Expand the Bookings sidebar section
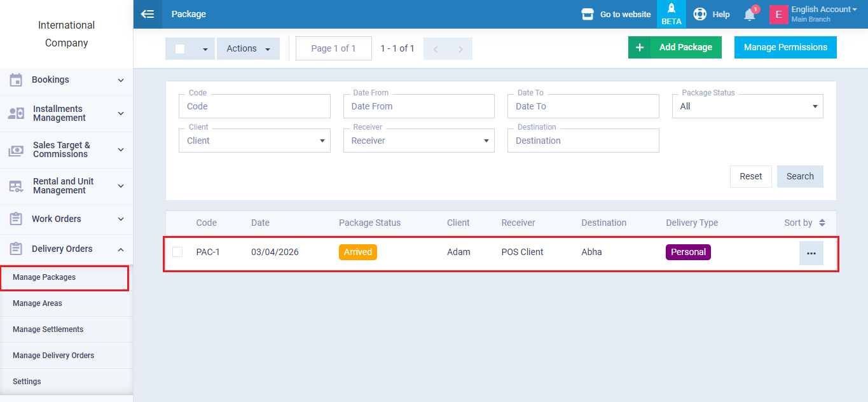Screen dimensions: 868x402 tap(66, 80)
